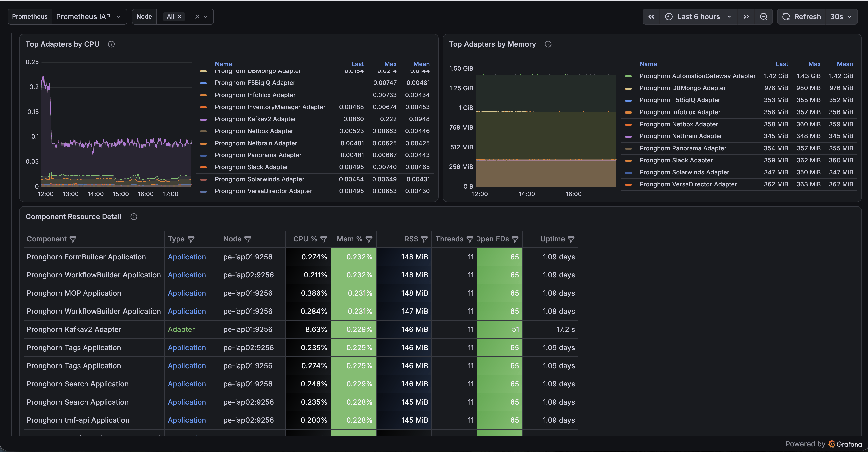Open info tooltip for Top Adapters by CPU

pyautogui.click(x=111, y=44)
